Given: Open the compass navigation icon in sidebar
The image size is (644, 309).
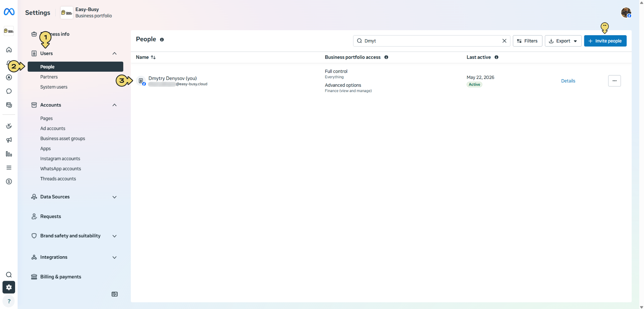Looking at the screenshot, I should click(x=9, y=77).
